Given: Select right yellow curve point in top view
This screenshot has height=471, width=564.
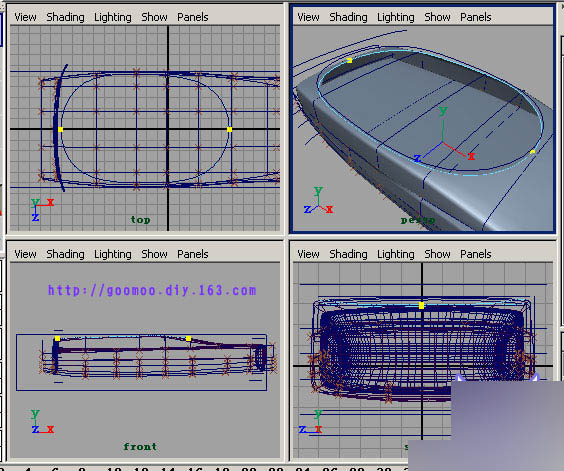Looking at the screenshot, I should [x=229, y=130].
